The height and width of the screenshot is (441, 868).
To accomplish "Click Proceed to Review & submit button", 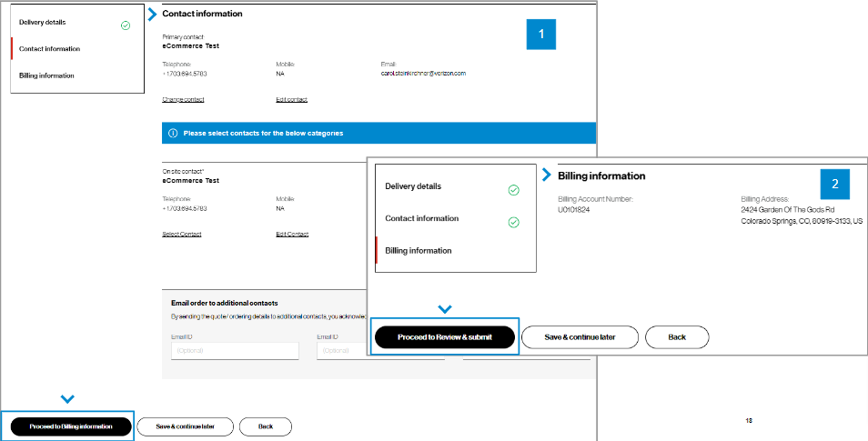I will point(445,337).
